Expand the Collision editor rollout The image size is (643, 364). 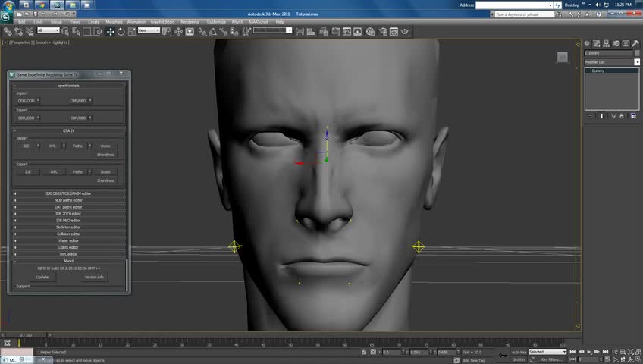point(68,234)
